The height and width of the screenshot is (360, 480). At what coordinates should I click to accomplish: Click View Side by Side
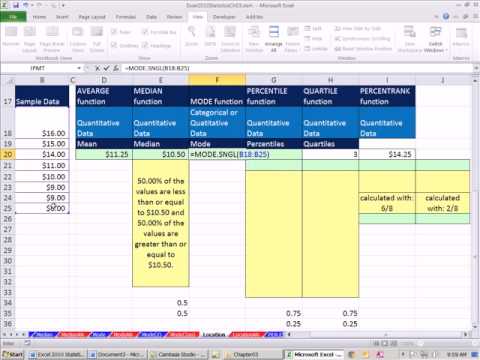tap(358, 29)
